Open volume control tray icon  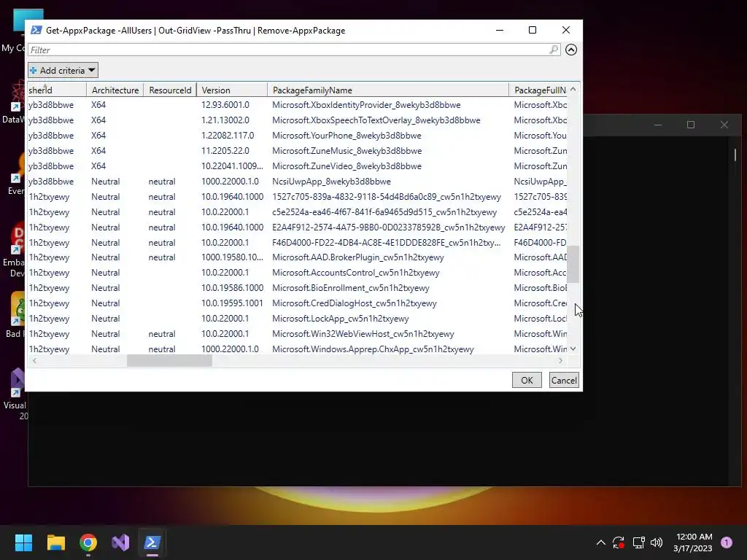click(x=657, y=542)
